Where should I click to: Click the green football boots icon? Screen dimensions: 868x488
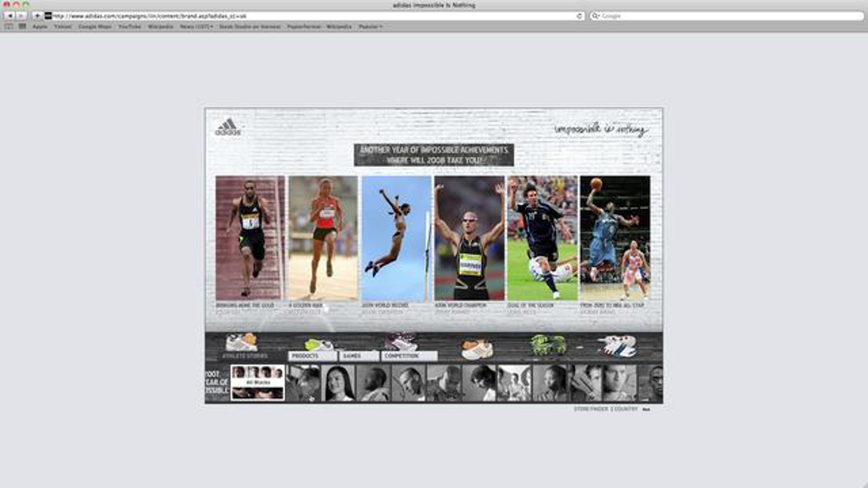pos(548,345)
